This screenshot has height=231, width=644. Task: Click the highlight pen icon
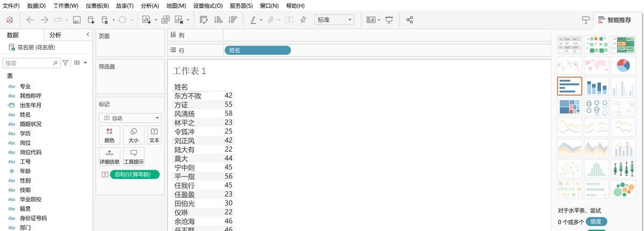253,20
